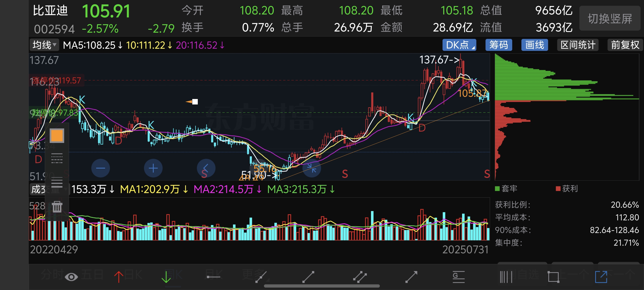
Task: Select the vertical period lines tool
Action: pyautogui.click(x=506, y=277)
